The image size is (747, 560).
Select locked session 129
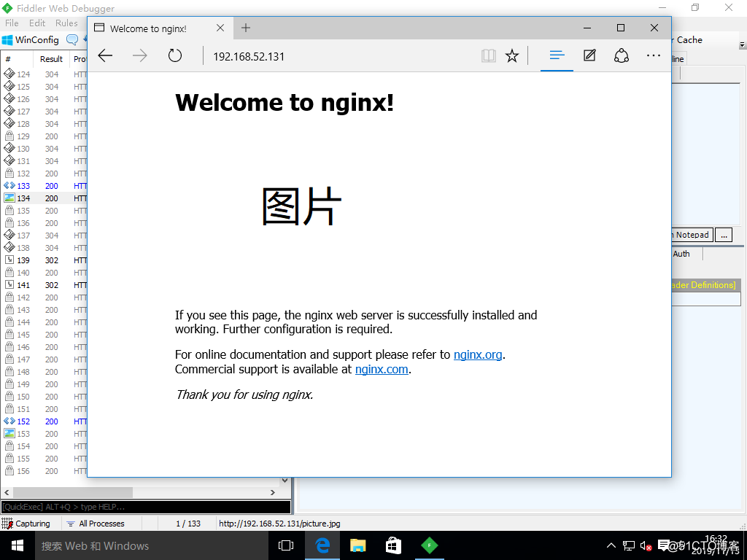(x=45, y=136)
